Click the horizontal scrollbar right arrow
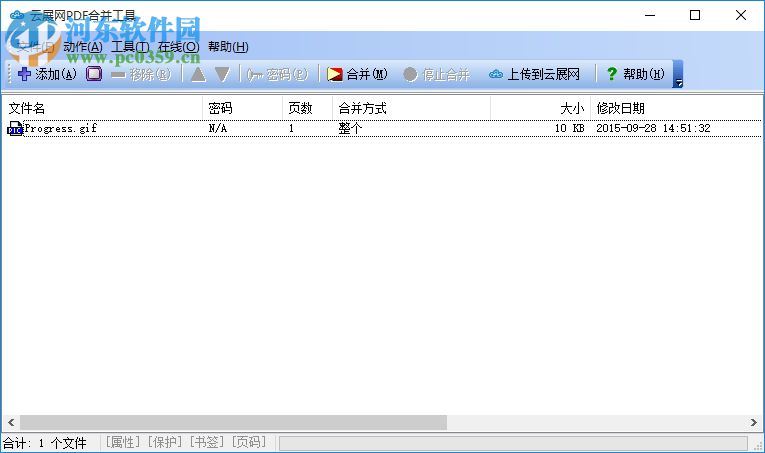The height and width of the screenshot is (453, 765). pos(754,422)
